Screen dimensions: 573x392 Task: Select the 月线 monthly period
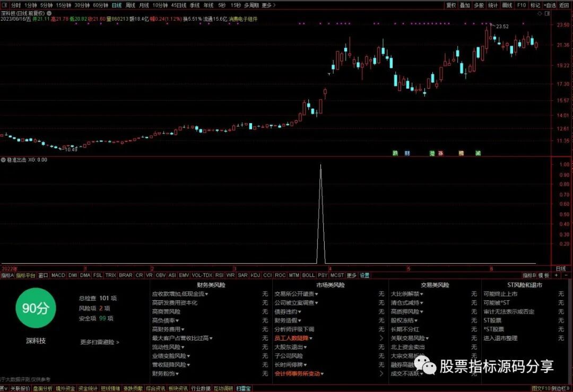[144, 5]
